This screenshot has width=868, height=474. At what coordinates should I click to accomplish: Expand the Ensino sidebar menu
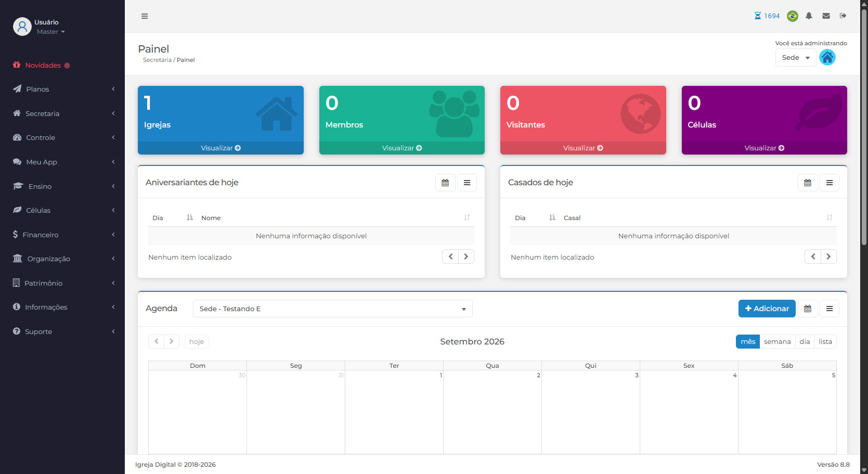pyautogui.click(x=62, y=186)
